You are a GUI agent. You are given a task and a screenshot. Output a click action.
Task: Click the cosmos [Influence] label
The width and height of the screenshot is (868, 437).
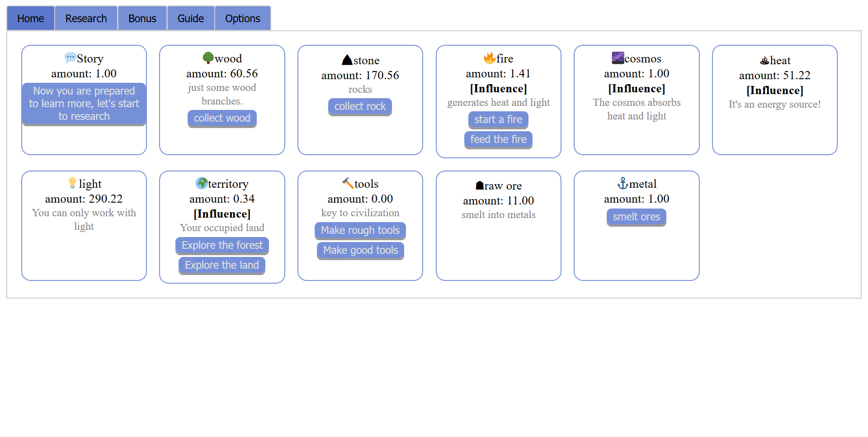[637, 88]
